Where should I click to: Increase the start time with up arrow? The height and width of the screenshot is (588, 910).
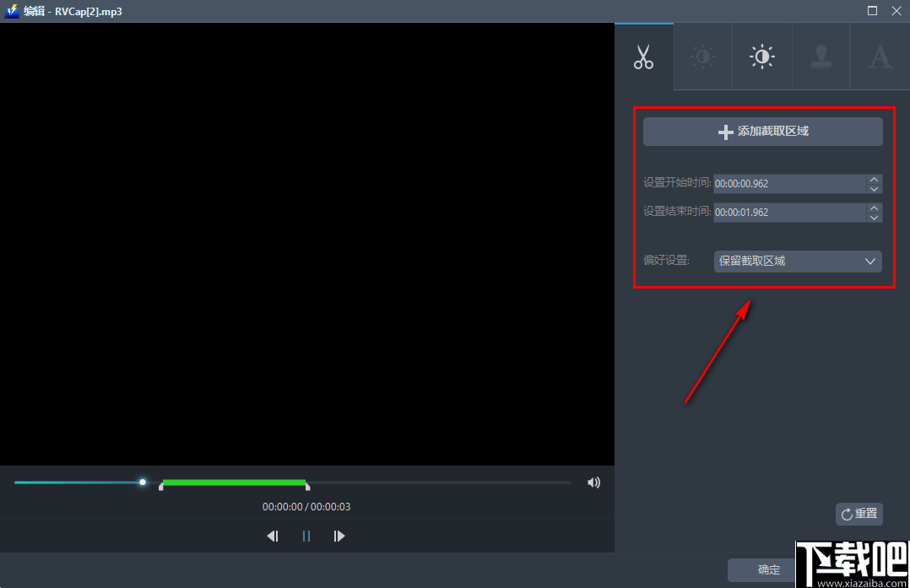pos(874,179)
